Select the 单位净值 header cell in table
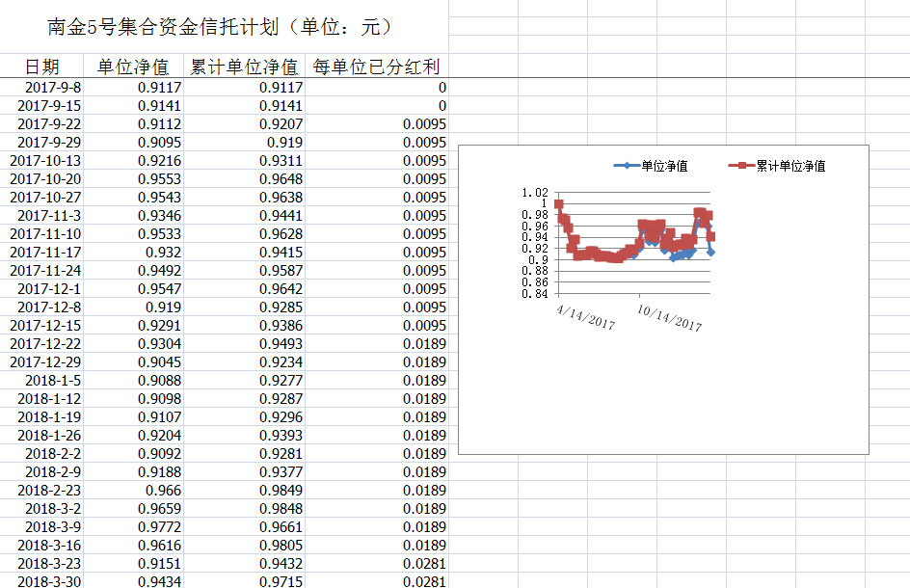The width and height of the screenshot is (910, 588). click(133, 67)
